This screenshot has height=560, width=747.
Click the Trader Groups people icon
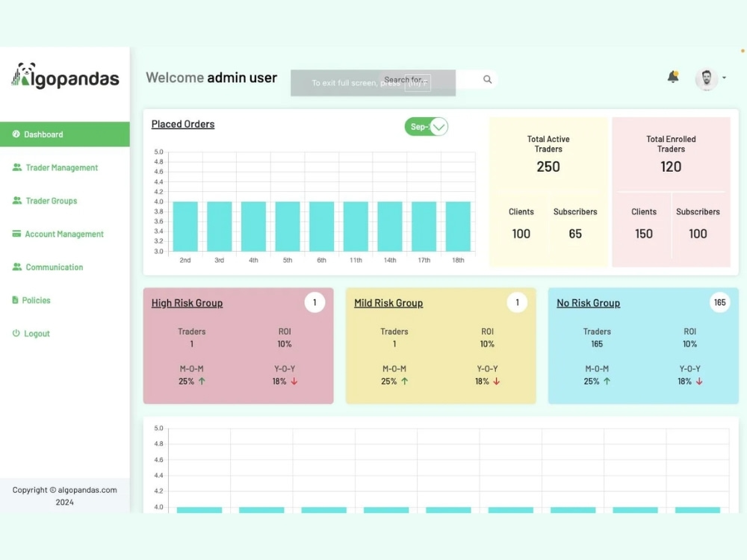point(17,200)
